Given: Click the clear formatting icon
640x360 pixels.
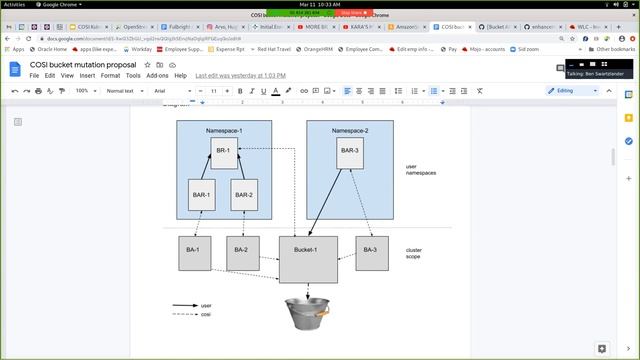Looking at the screenshot, I should tap(480, 91).
